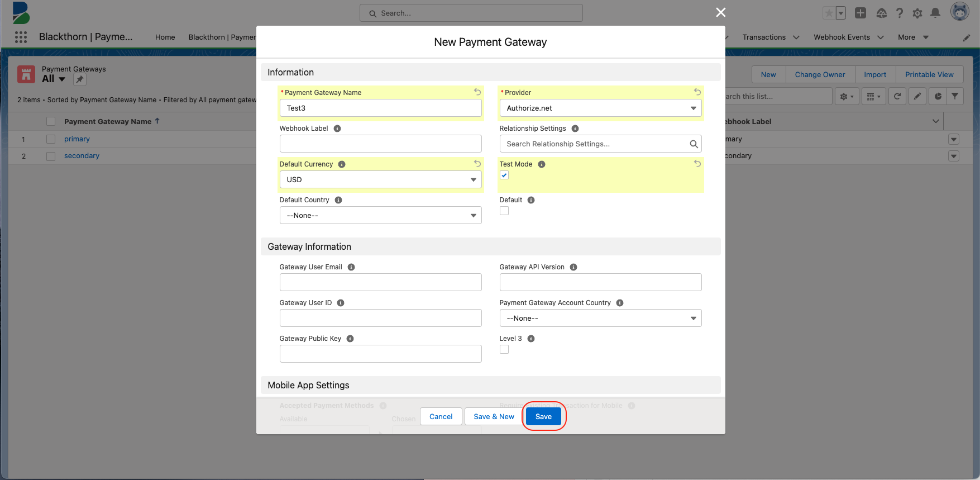Screen dimensions: 980x480
Task: Click the Change Owner button
Action: pyautogui.click(x=820, y=74)
